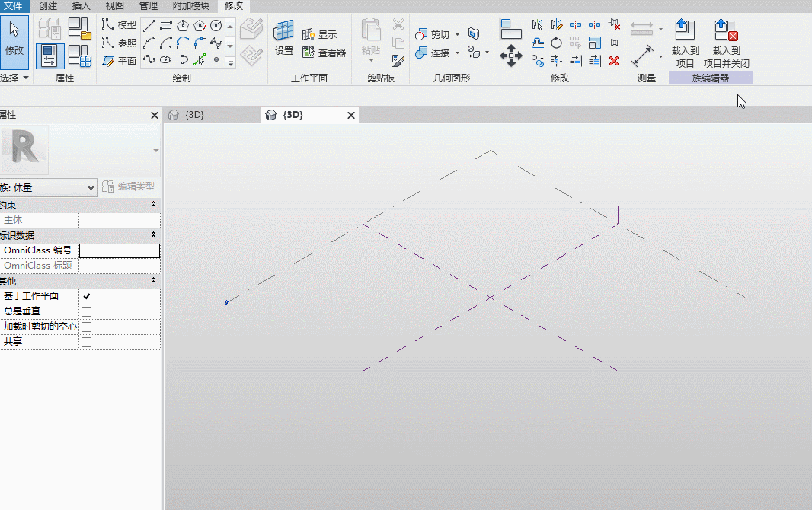Click the red Delete icon
This screenshot has width=812, height=510.
pos(614,61)
